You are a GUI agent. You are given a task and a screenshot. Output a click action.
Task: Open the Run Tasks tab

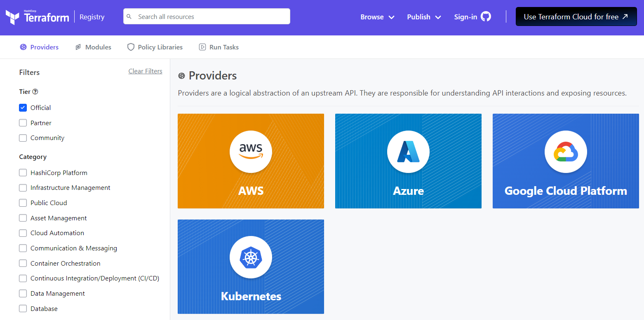tap(219, 47)
